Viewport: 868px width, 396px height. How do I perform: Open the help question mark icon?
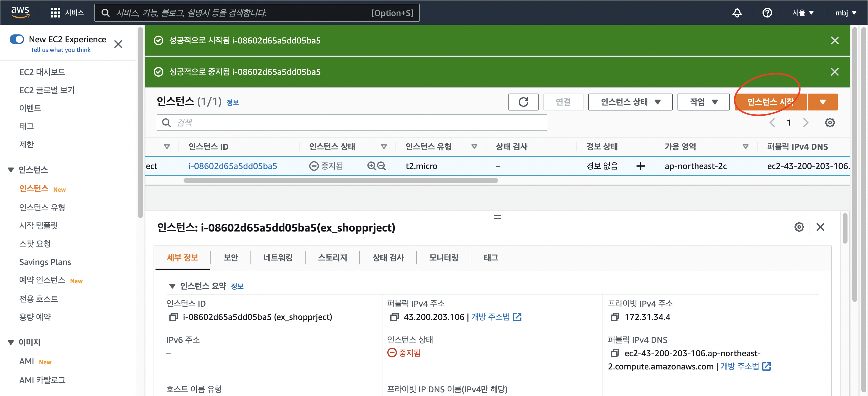[767, 13]
